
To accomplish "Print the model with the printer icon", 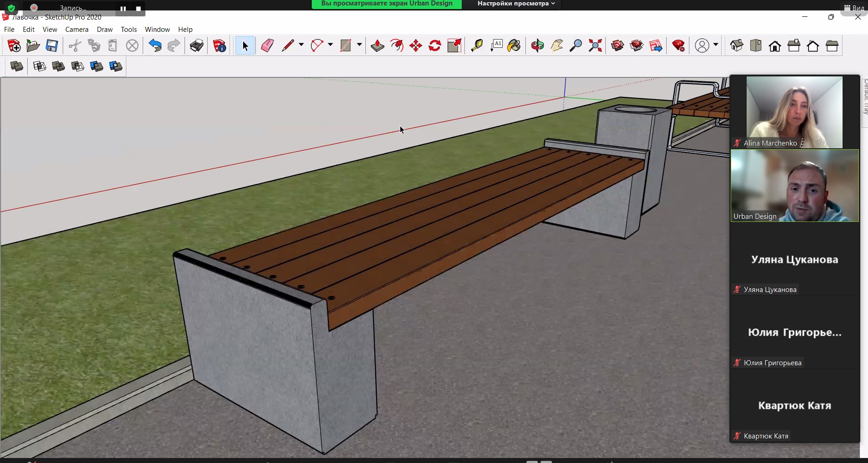I will point(197,45).
